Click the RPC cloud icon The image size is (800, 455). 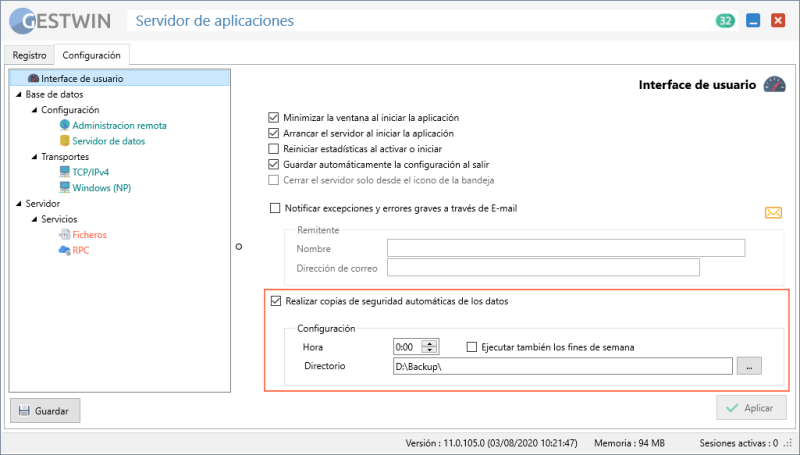pyautogui.click(x=65, y=250)
